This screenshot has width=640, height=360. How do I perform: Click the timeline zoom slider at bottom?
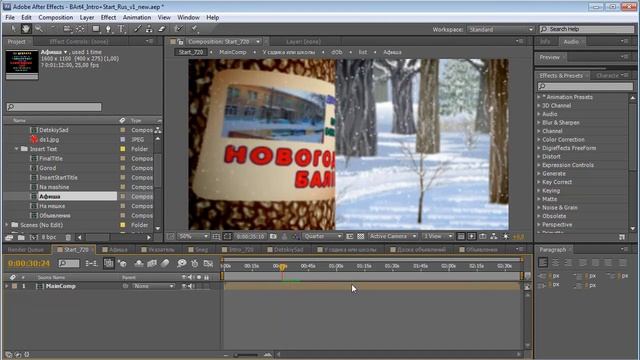(x=247, y=355)
